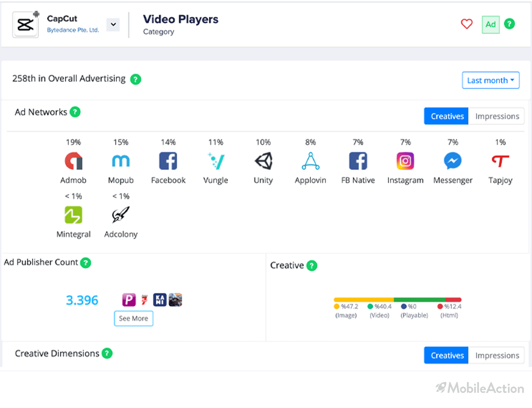Viewport: 532px width, 408px height.
Task: Select Creatives tab in Ad Networks
Action: [x=446, y=116]
